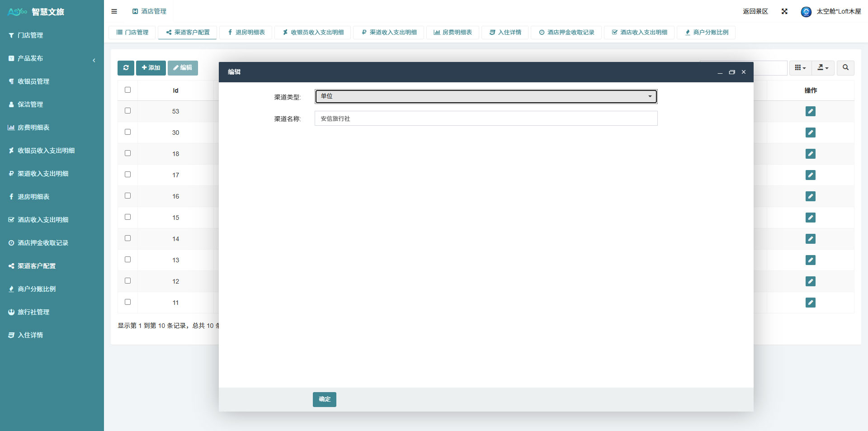Open the user avatar icon

pos(806,12)
